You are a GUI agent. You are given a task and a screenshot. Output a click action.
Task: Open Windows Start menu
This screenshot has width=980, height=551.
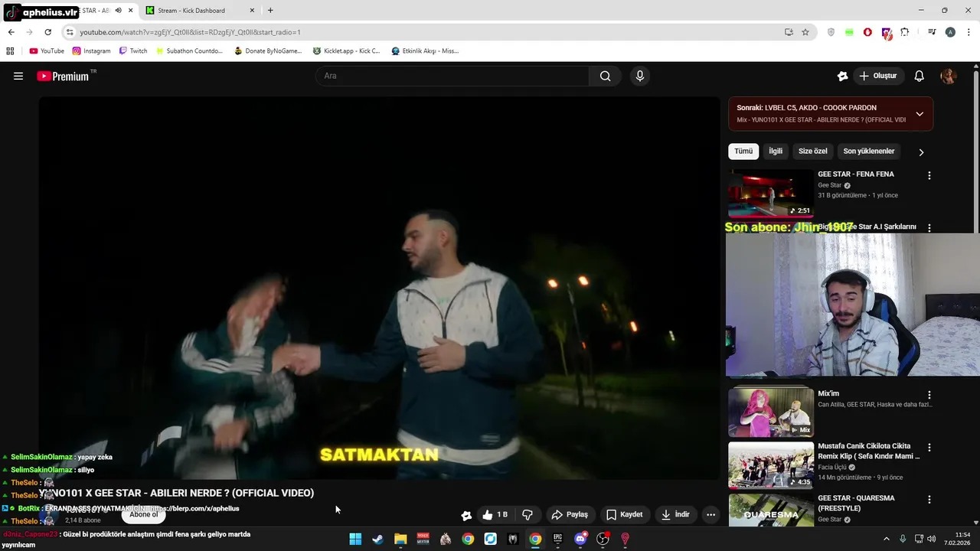(355, 539)
